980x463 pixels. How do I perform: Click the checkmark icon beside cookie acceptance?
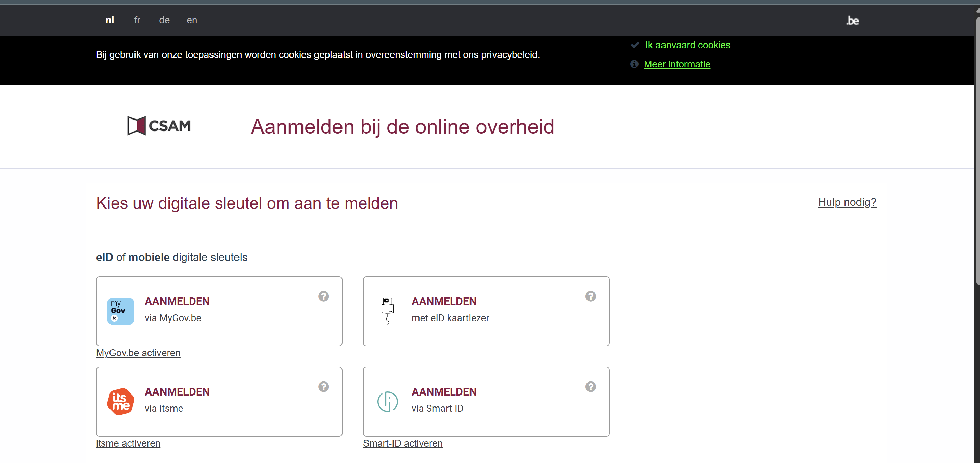click(x=634, y=45)
